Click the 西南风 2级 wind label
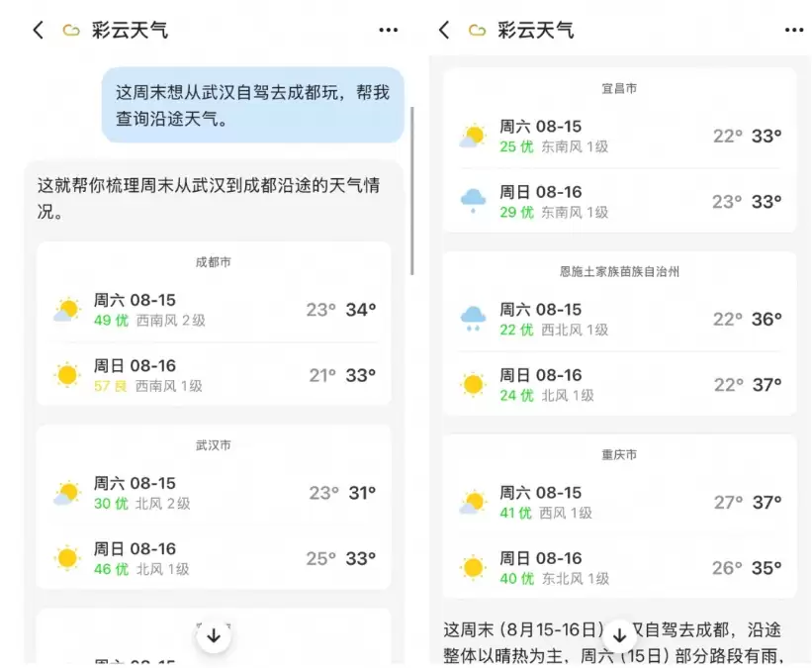 click(171, 321)
